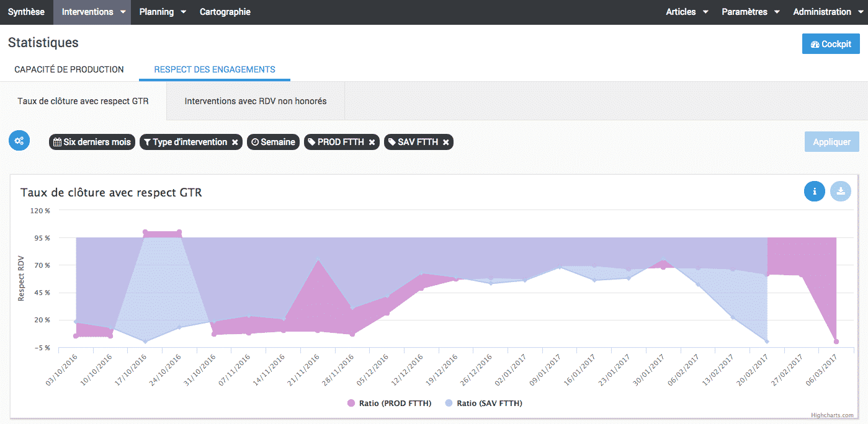868x424 pixels.
Task: Open the Articles dropdown menu
Action: pyautogui.click(x=687, y=12)
